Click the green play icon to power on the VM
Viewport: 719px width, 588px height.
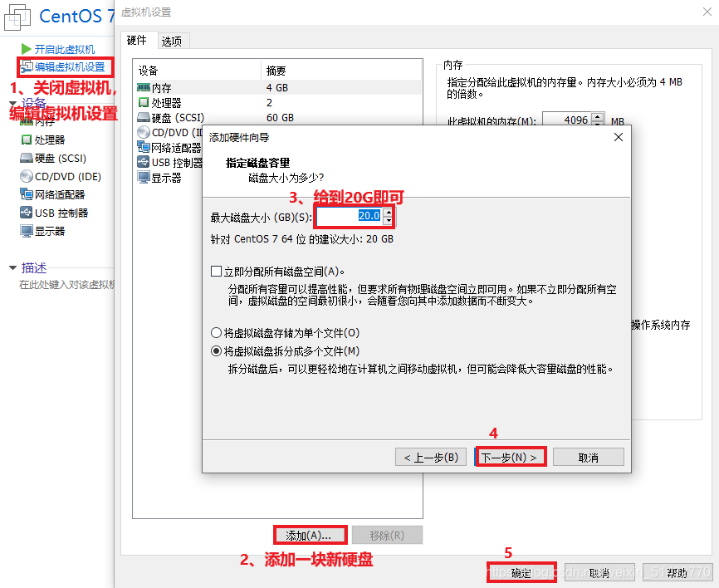pyautogui.click(x=26, y=49)
